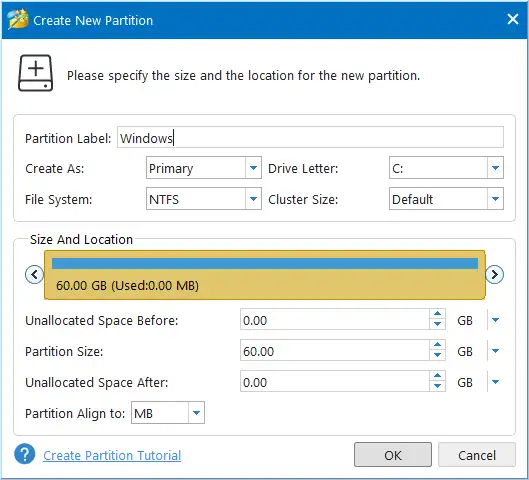529x480 pixels.
Task: Click the right arrow beside partition bar
Action: [494, 275]
